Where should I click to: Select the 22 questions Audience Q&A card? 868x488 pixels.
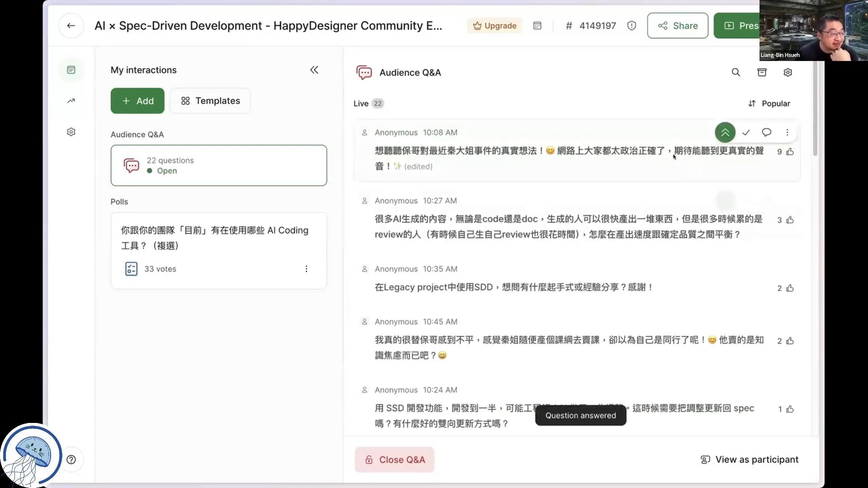tap(218, 165)
